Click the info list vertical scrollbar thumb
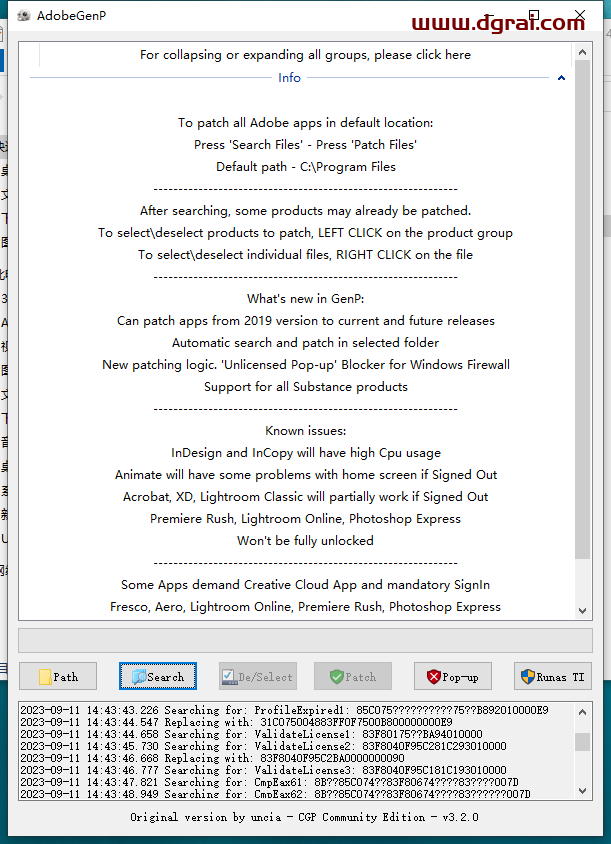This screenshot has height=844, width=611. [582, 309]
